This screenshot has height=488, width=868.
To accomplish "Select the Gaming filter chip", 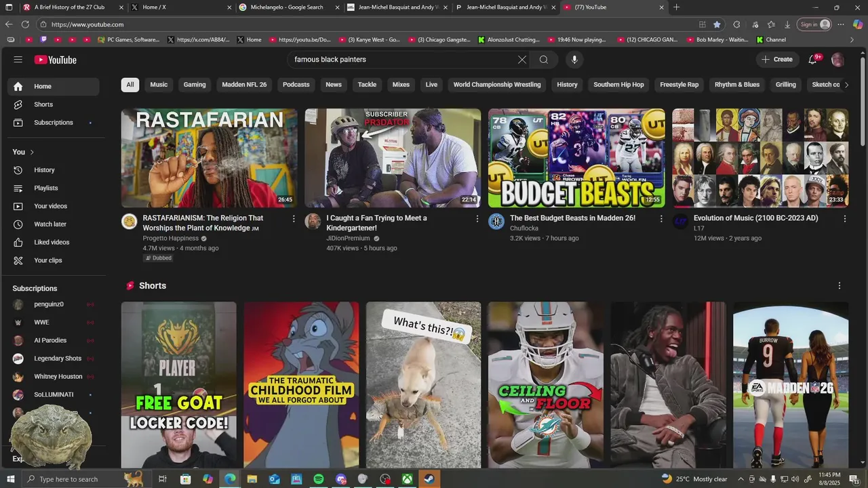I will tap(195, 85).
